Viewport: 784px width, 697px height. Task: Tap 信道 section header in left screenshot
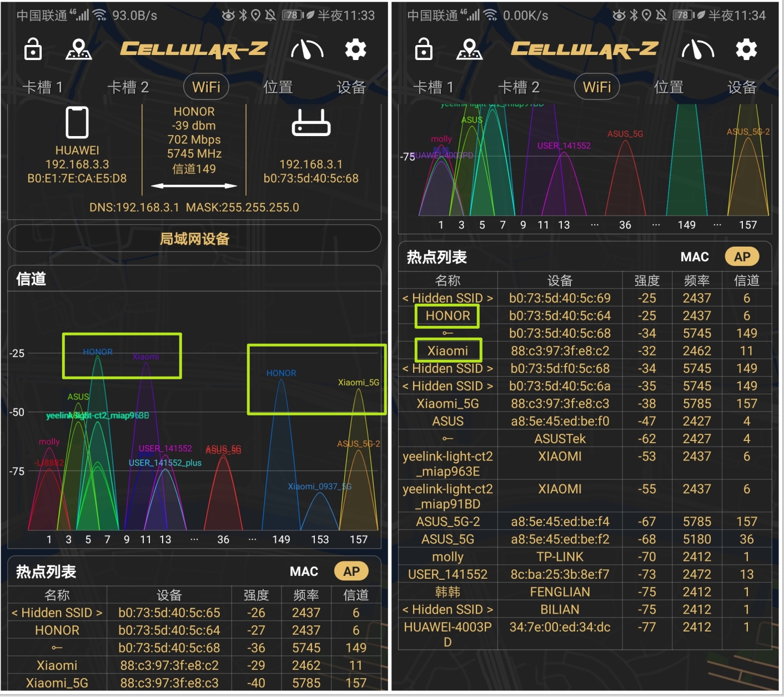[31, 279]
